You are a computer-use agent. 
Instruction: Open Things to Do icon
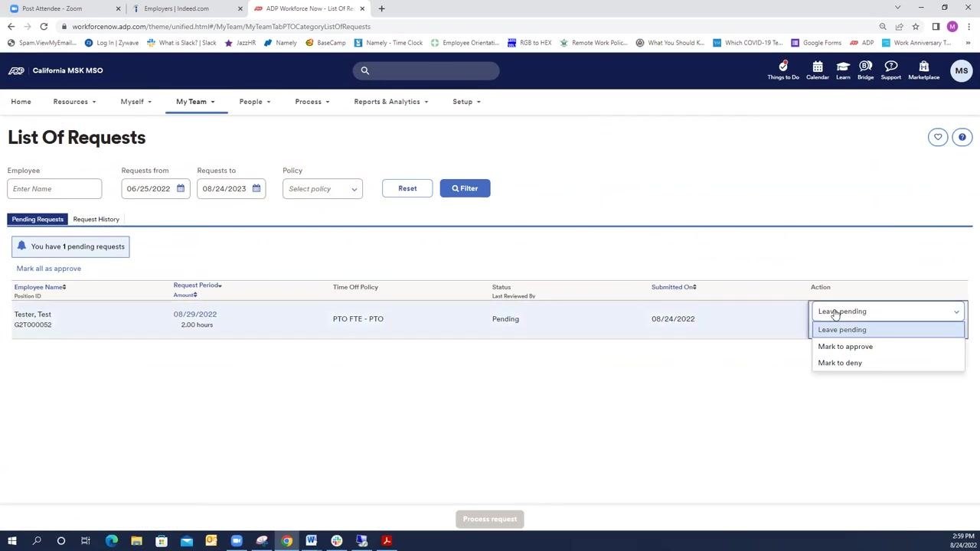[782, 70]
